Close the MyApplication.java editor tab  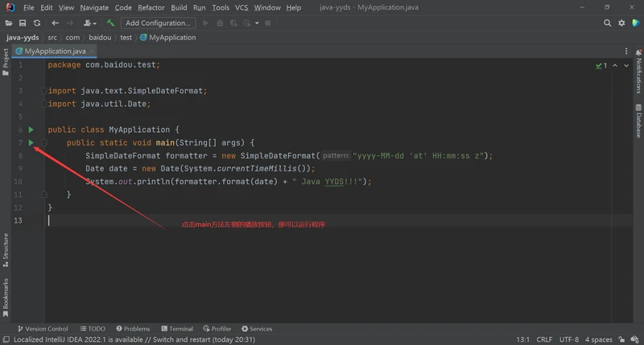[x=93, y=51]
